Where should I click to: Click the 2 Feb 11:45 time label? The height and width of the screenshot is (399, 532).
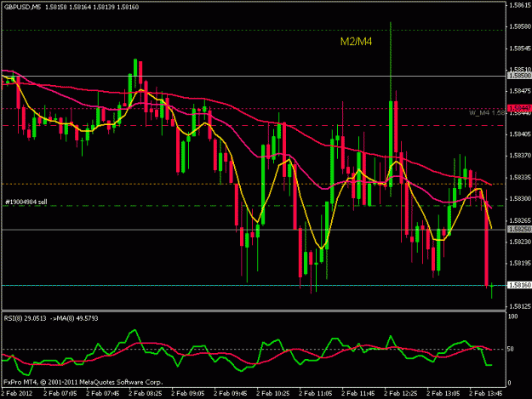coord(358,394)
